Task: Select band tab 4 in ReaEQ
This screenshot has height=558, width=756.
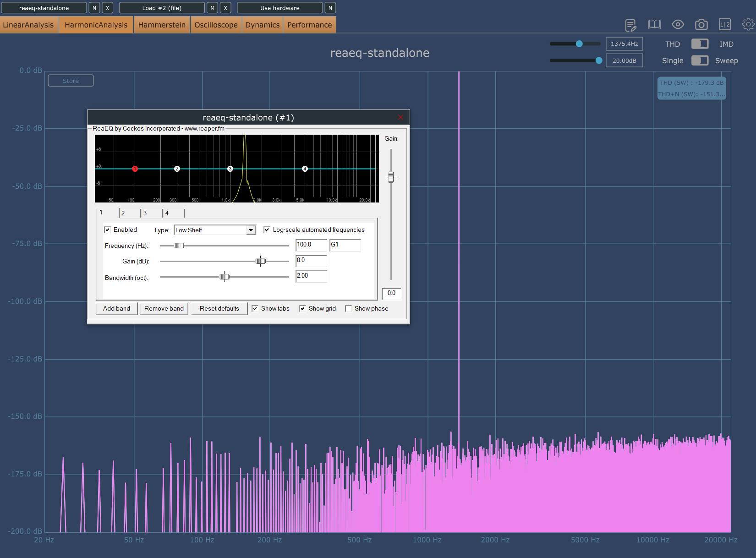Action: (x=174, y=213)
